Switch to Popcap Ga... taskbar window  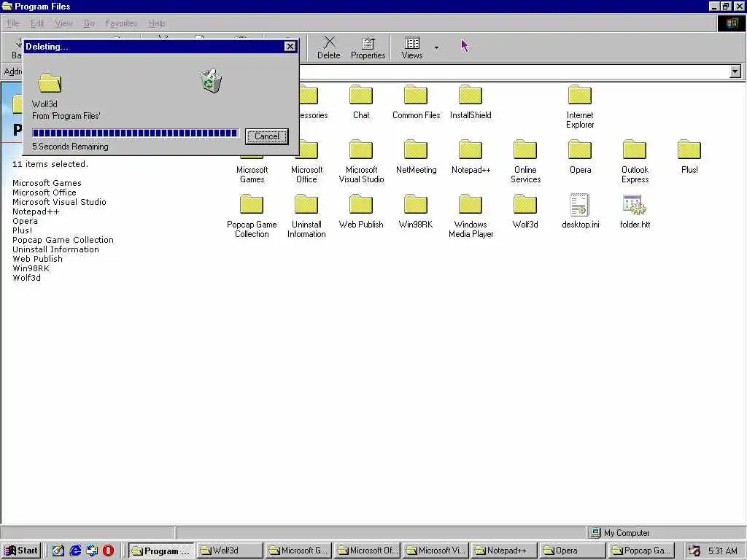coord(641,551)
